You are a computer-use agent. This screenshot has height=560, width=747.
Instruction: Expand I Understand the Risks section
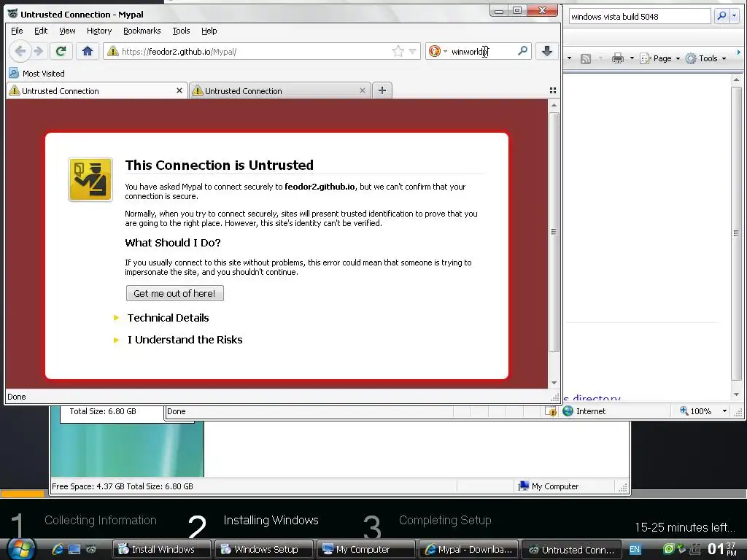point(185,340)
